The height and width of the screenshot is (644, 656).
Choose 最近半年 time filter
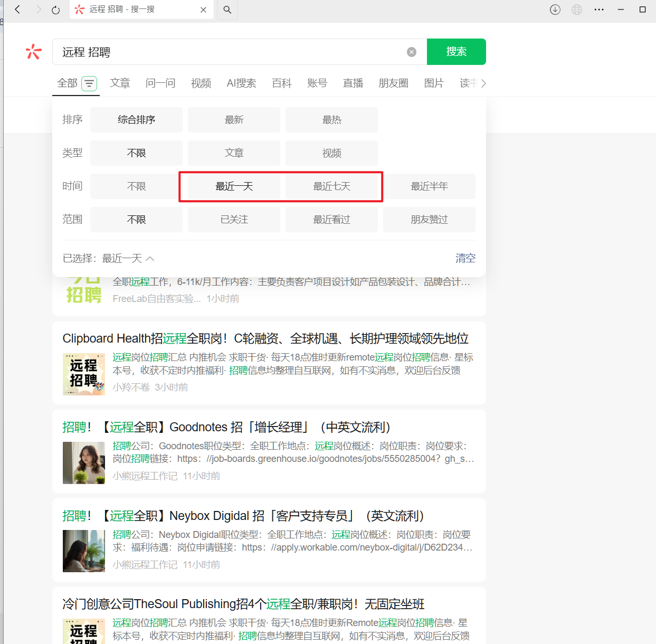429,186
